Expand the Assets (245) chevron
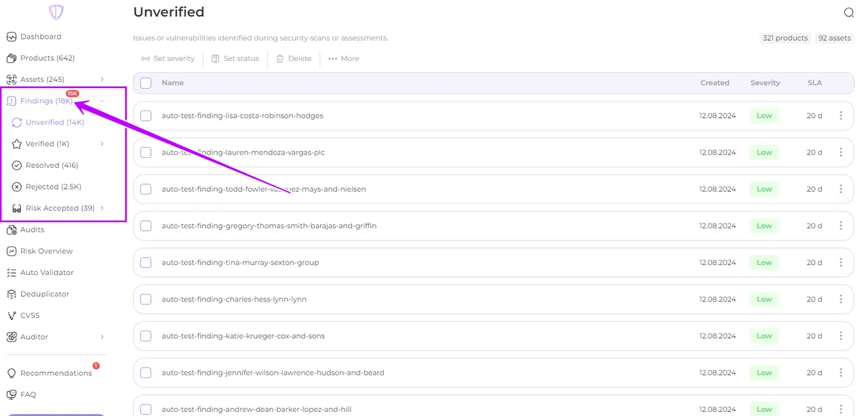The width and height of the screenshot is (868, 416). [x=102, y=79]
